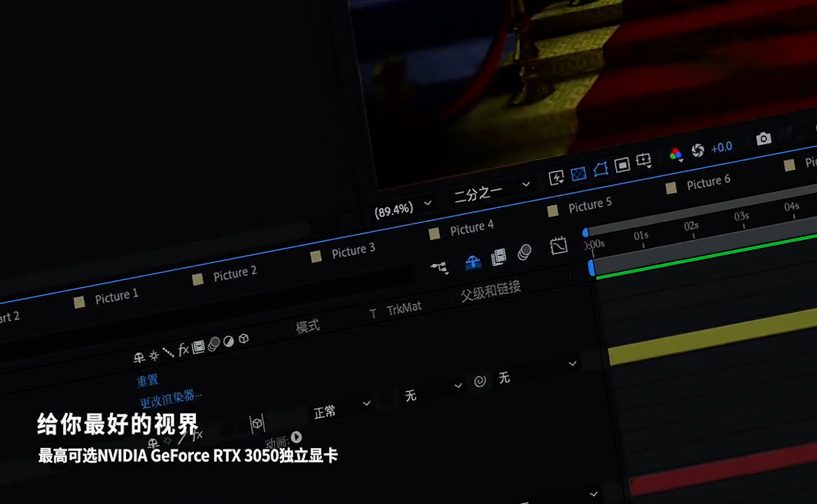Viewport: 817px width, 504px height.
Task: Open the 无 parent layer dropdown
Action: point(538,370)
